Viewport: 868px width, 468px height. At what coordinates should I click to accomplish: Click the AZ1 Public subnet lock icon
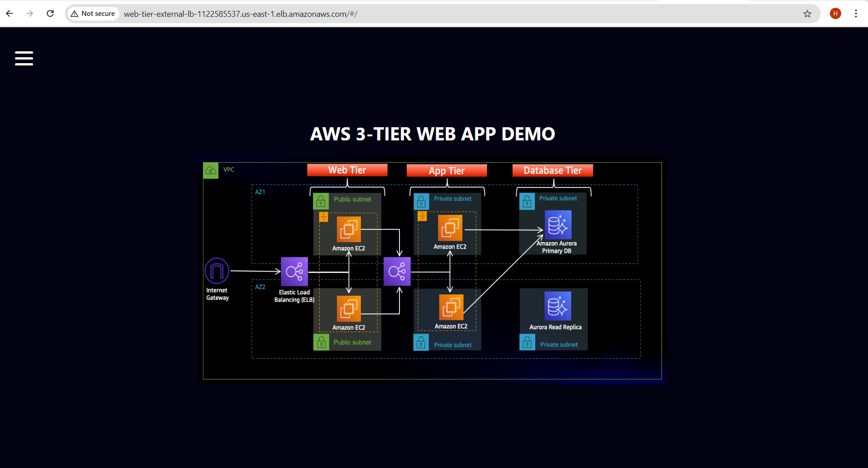coord(321,201)
